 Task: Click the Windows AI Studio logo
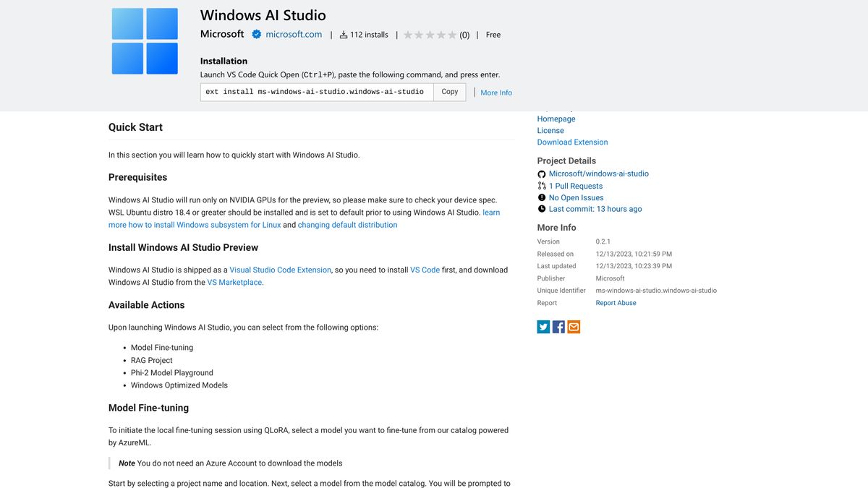point(145,40)
